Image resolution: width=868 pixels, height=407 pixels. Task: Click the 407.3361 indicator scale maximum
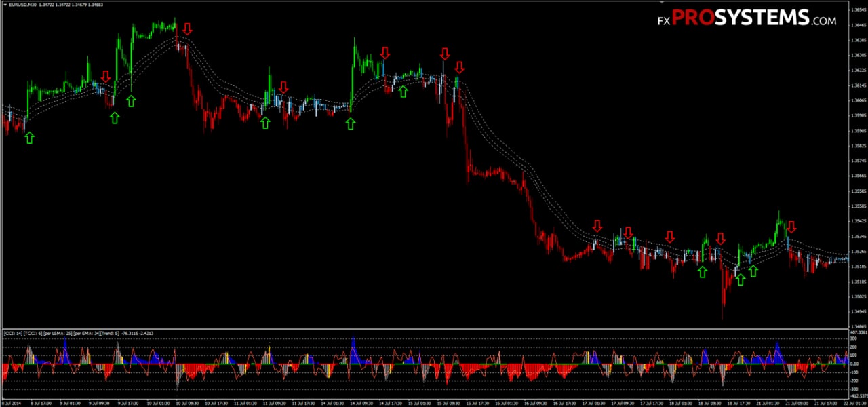(x=858, y=333)
